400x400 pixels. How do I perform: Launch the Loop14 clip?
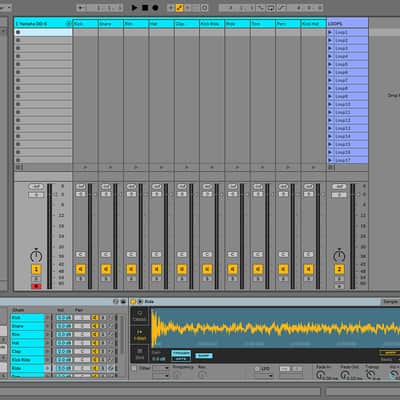[x=330, y=136]
